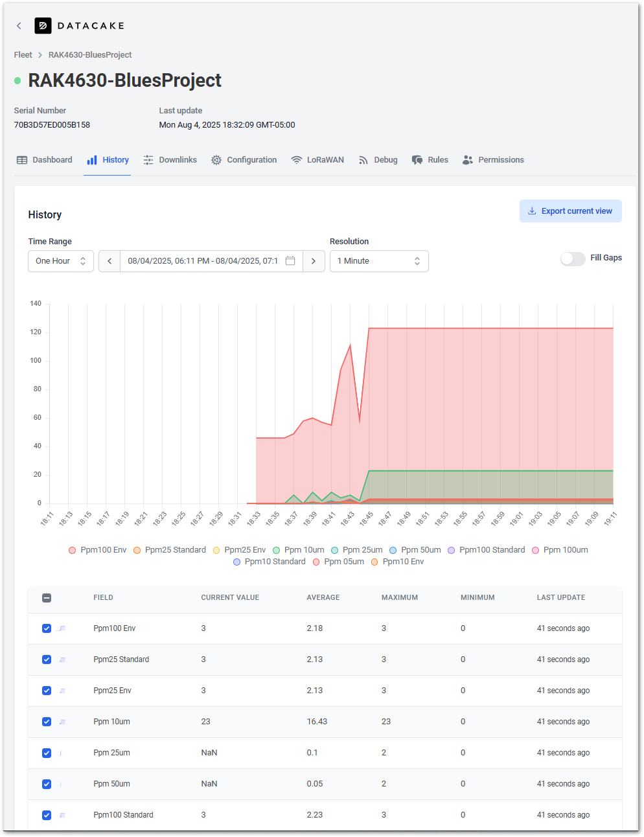Enable the Fill Gaps toggle

[573, 258]
